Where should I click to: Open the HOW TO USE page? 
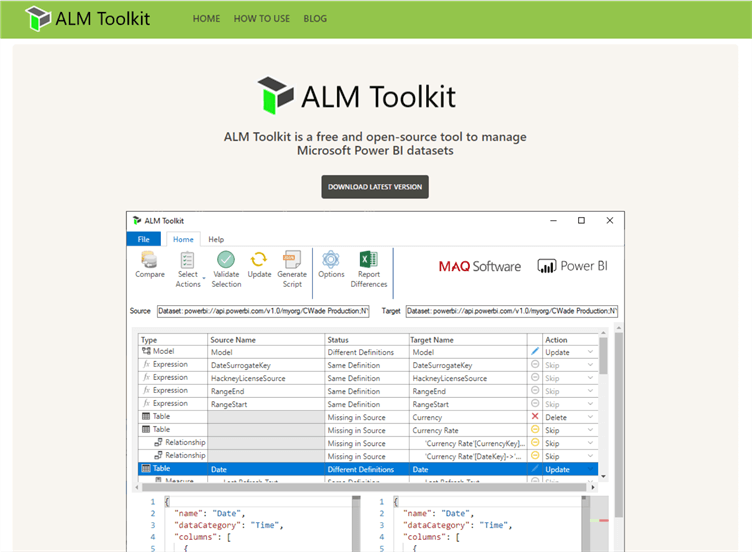pyautogui.click(x=262, y=19)
